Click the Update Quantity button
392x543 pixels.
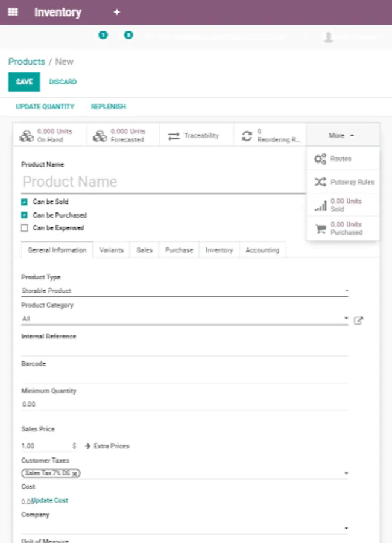(45, 107)
